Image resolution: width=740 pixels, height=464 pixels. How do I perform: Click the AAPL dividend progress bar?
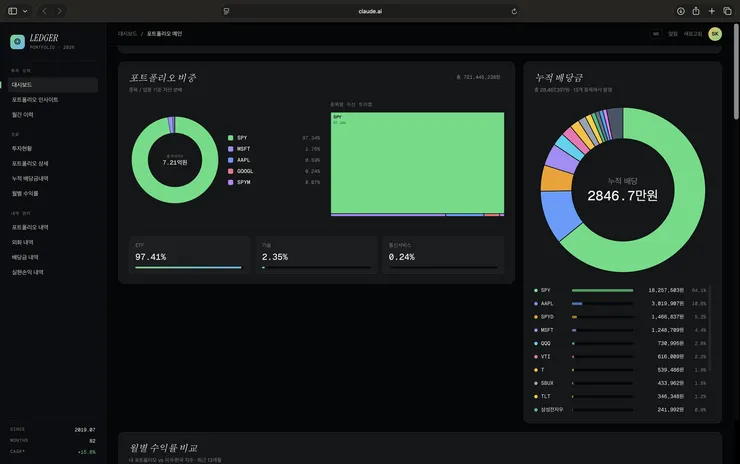(x=603, y=304)
